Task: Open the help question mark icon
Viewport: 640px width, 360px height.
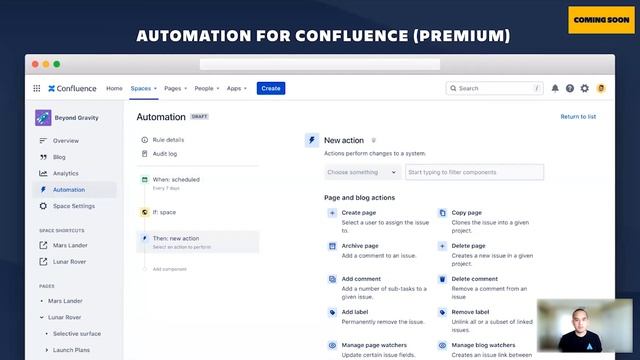Action: coord(570,88)
